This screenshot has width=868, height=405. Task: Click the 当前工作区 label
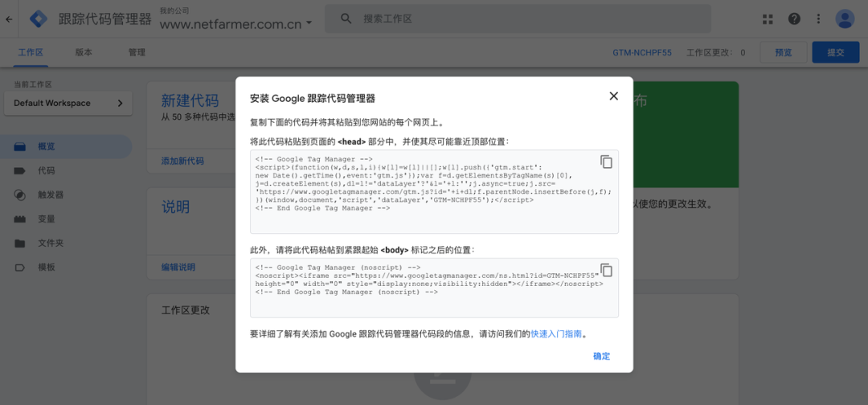click(33, 84)
